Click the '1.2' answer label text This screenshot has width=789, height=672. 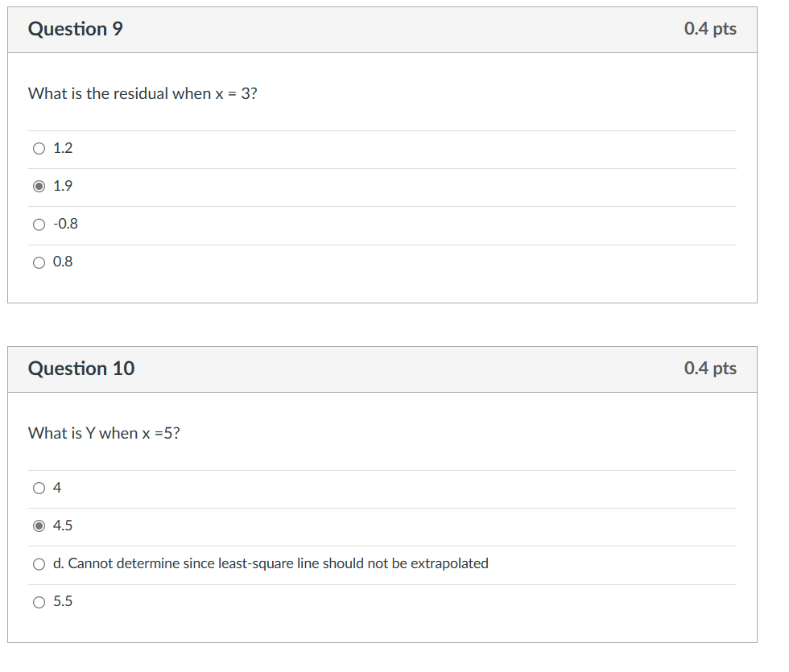pyautogui.click(x=63, y=148)
